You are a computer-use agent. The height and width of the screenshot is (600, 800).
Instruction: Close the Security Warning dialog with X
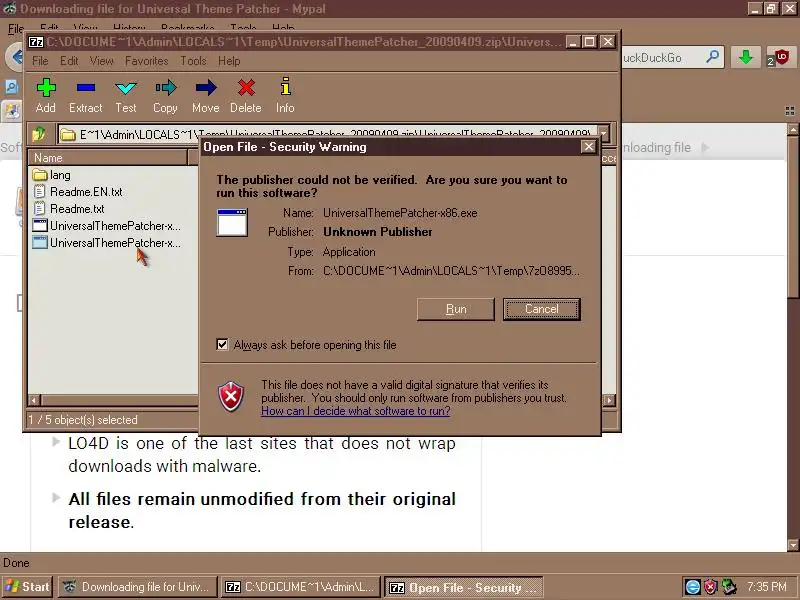(588, 147)
